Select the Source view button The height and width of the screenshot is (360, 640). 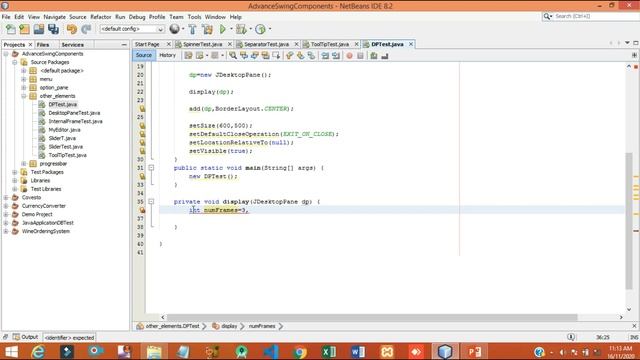tap(144, 55)
